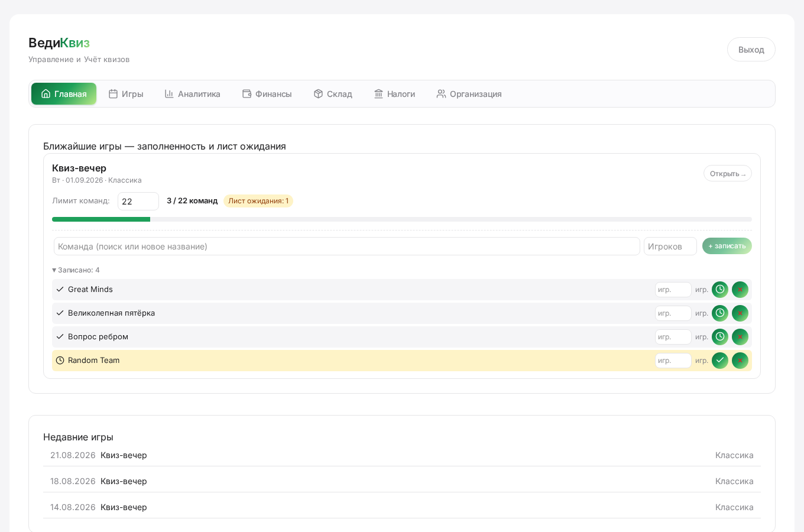804x532 pixels.
Task: Open the Квиз-вечер game via Открыть
Action: coord(728,173)
